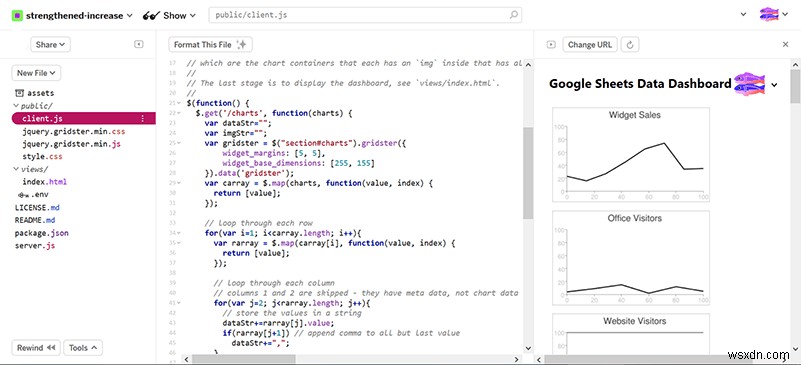
Task: Click editor horizontal scrollbar left arrow
Action: coord(186,359)
